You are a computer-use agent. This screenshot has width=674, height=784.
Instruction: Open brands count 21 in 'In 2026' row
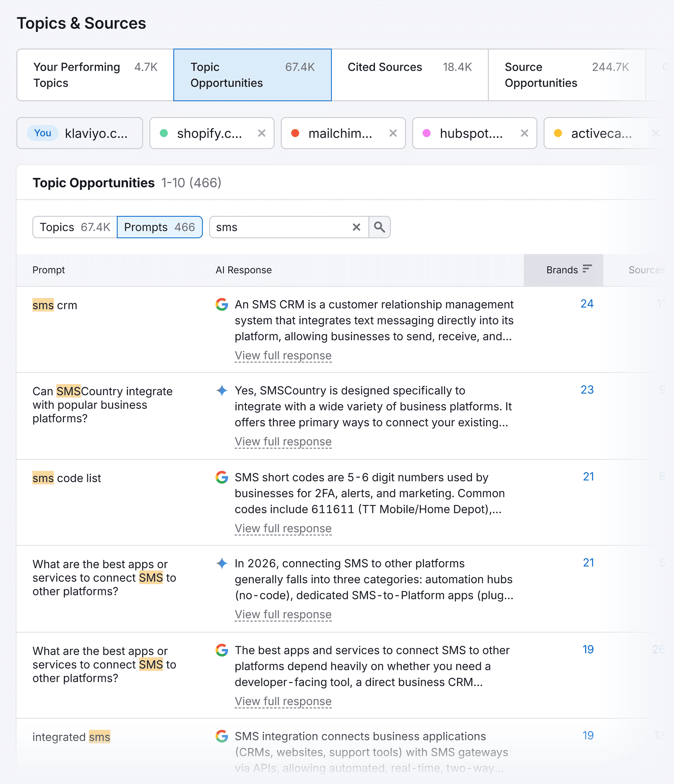point(588,563)
